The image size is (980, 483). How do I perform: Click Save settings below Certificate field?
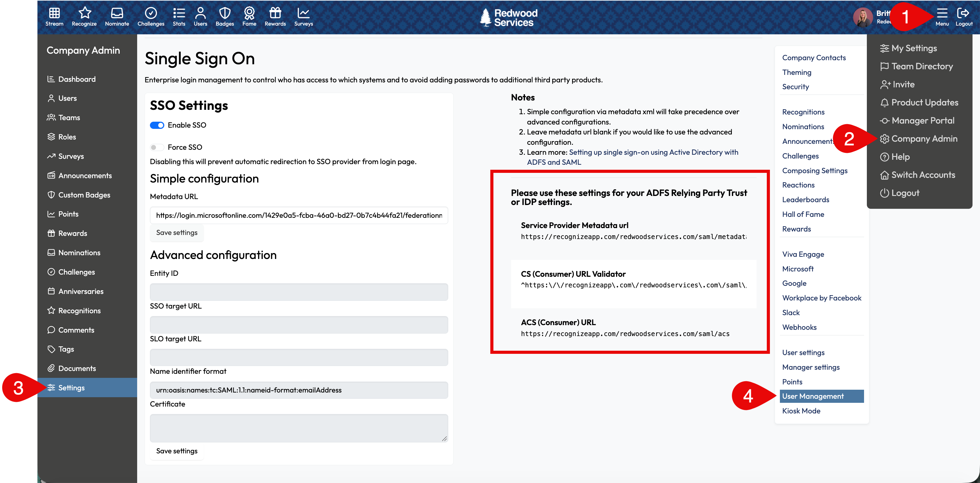pos(177,451)
